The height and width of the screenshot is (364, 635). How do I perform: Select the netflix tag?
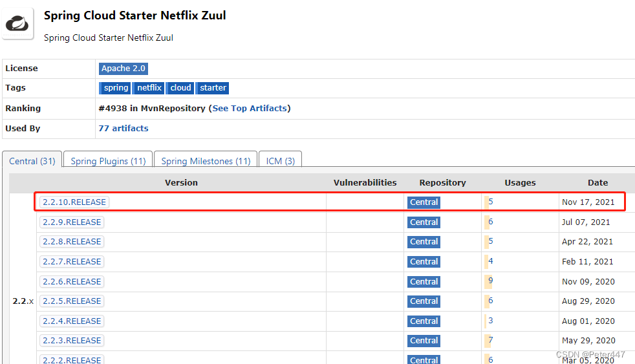click(x=149, y=88)
